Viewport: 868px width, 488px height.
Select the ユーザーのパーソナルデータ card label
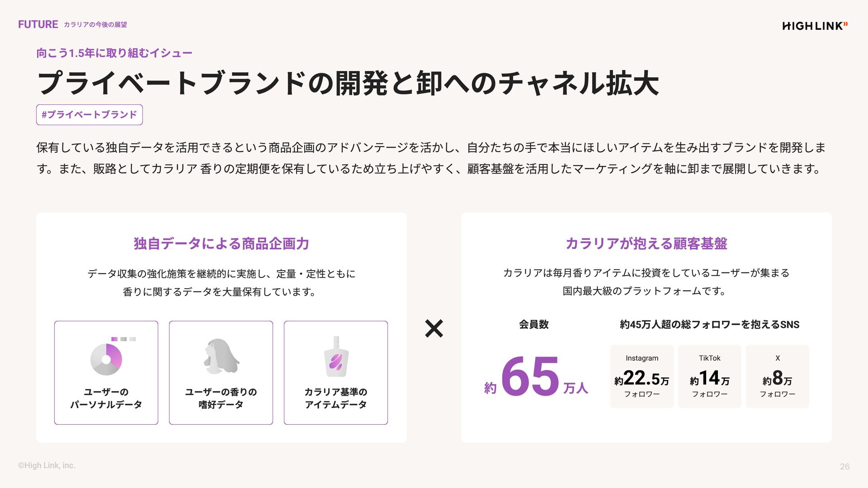(106, 398)
